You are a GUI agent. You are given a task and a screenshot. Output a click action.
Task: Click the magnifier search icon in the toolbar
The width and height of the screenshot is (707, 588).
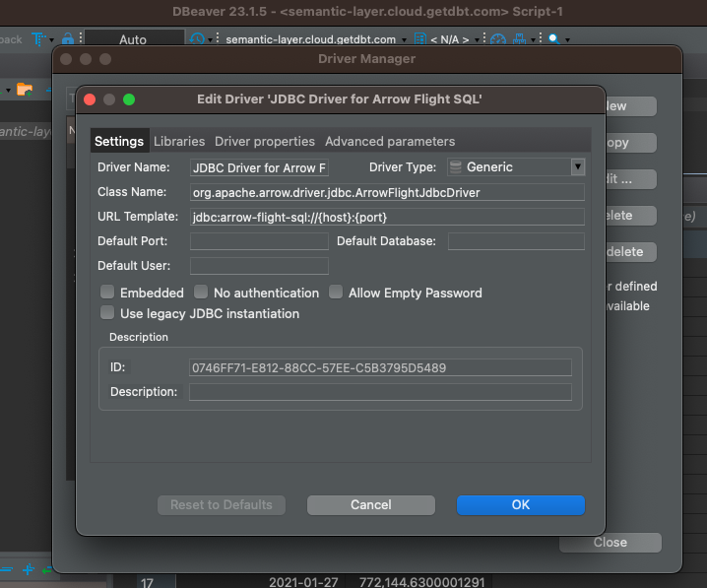tap(554, 39)
